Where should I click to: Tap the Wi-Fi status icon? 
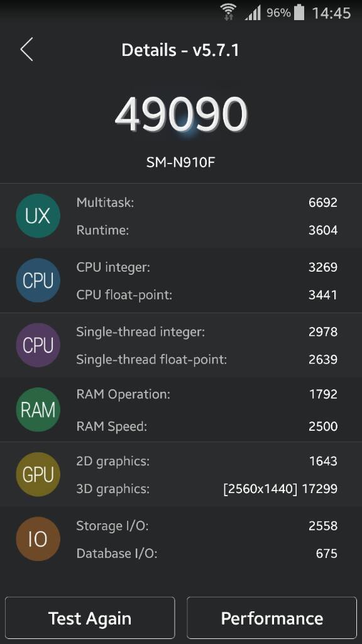(228, 12)
